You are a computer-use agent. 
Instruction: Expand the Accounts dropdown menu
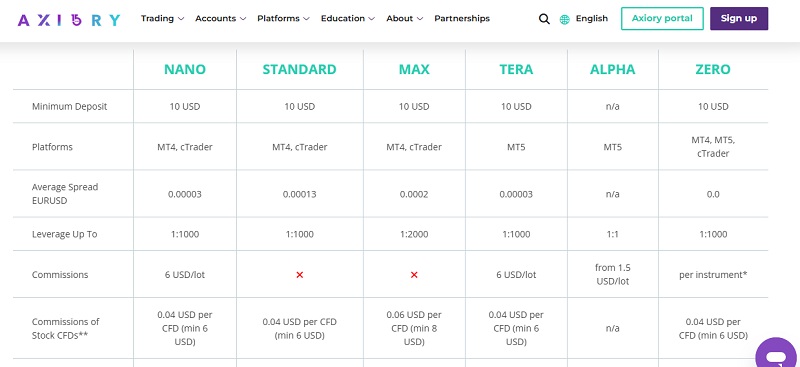[x=220, y=18]
